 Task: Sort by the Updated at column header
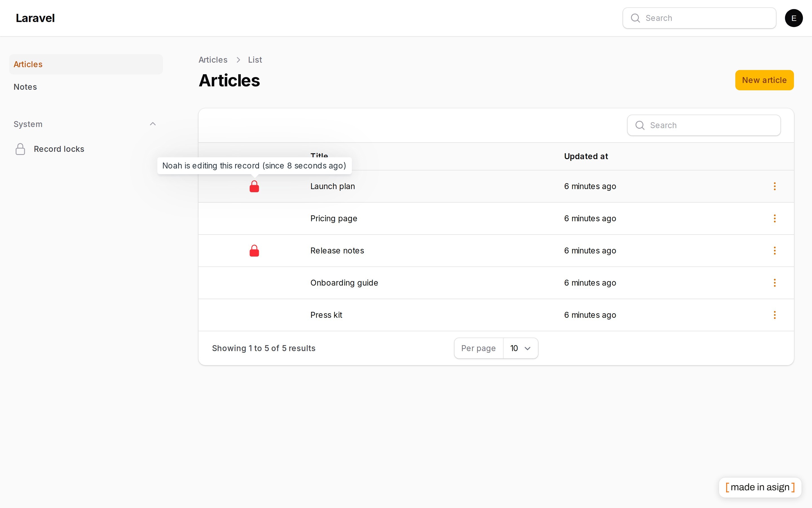click(x=586, y=156)
